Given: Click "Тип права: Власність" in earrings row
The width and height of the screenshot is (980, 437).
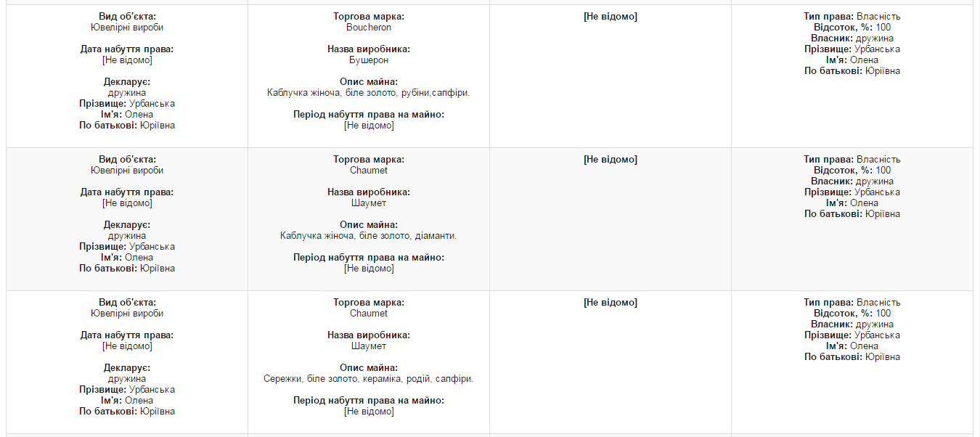Looking at the screenshot, I should tap(852, 303).
